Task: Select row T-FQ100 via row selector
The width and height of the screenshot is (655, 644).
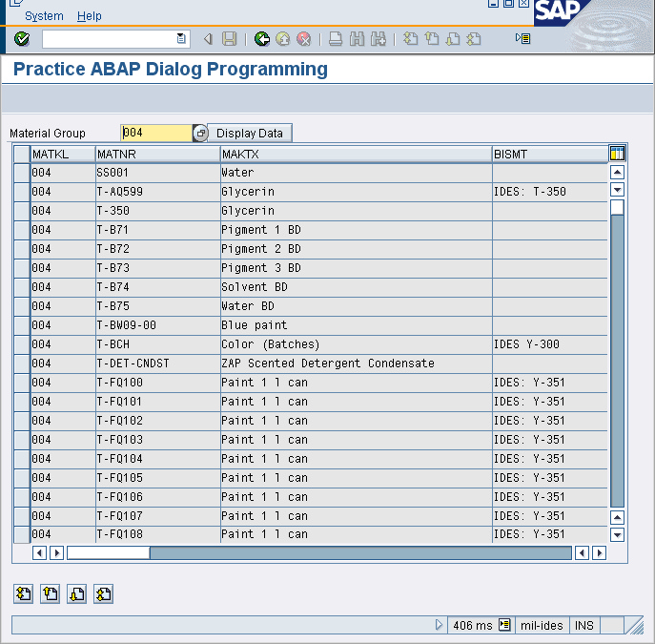Action: (22, 383)
